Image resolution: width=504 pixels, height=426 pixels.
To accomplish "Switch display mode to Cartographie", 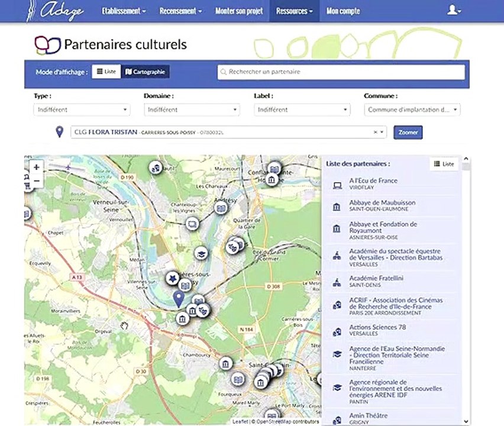I will (146, 72).
